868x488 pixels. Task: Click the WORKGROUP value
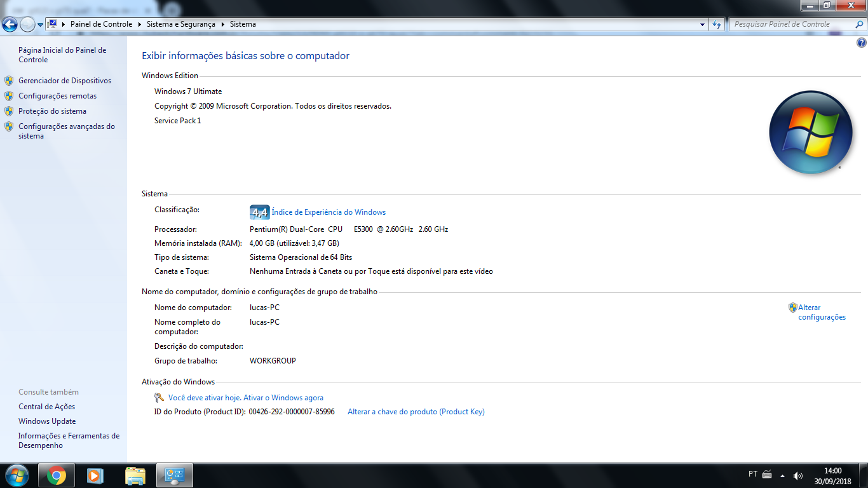coord(273,361)
